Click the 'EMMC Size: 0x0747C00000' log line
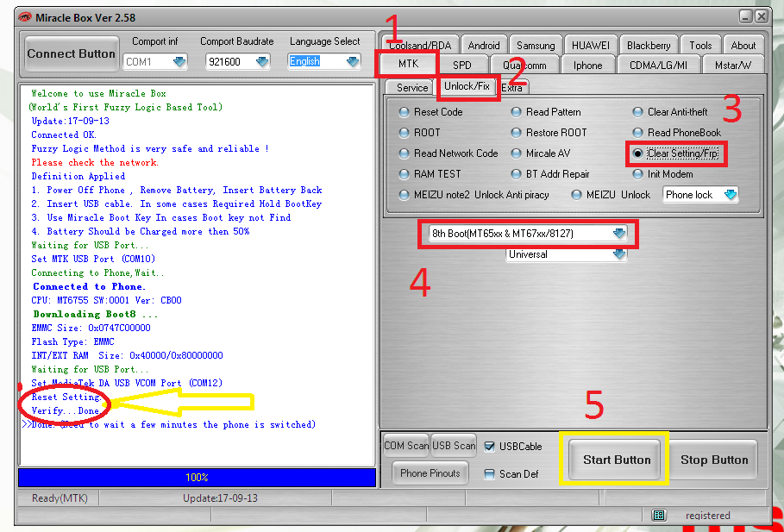 pyautogui.click(x=91, y=328)
